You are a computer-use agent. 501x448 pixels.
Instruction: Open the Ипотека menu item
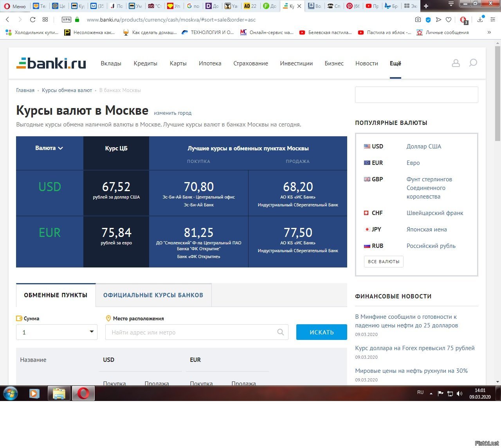tap(210, 63)
